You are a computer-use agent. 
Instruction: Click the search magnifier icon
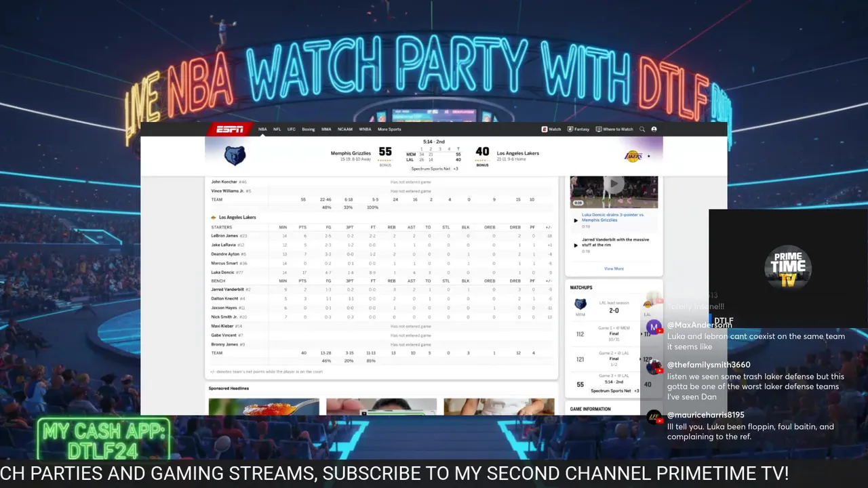coord(642,129)
